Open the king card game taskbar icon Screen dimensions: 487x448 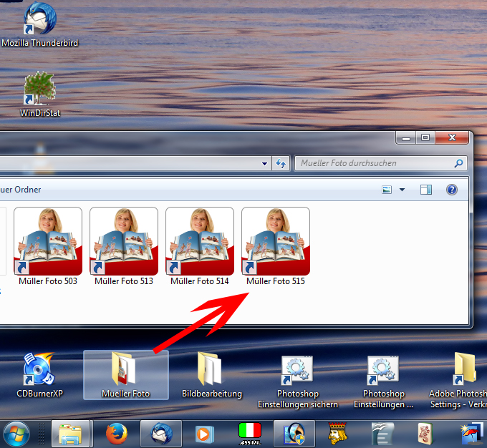pyautogui.click(x=337, y=434)
